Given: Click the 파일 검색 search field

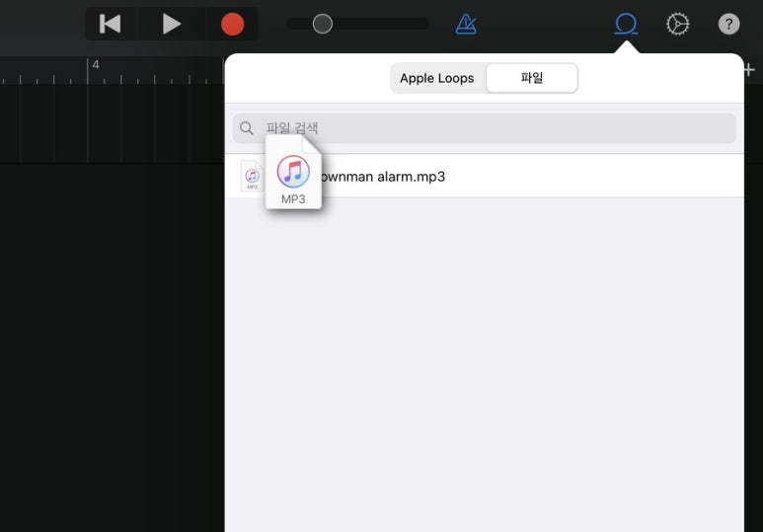Looking at the screenshot, I should pos(485,128).
